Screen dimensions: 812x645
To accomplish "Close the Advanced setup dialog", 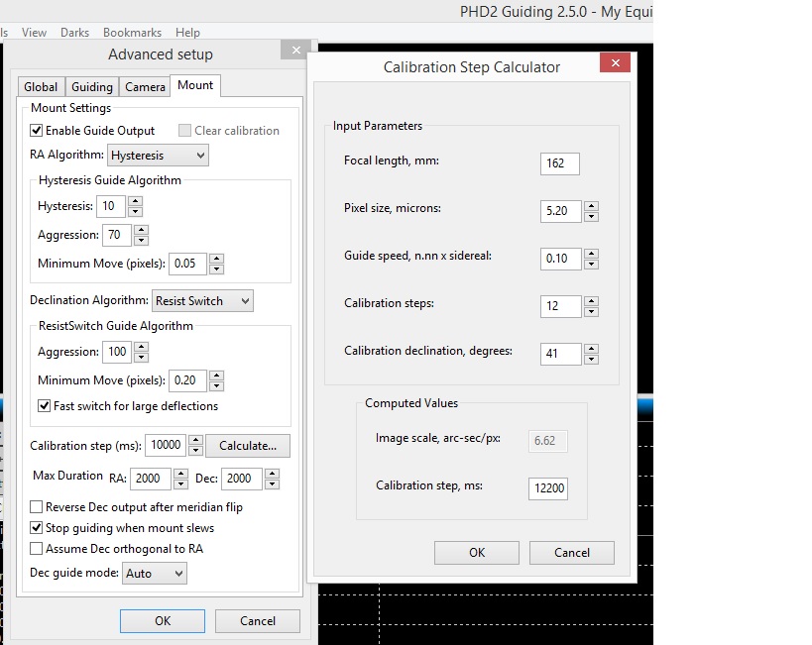I will click(x=296, y=50).
